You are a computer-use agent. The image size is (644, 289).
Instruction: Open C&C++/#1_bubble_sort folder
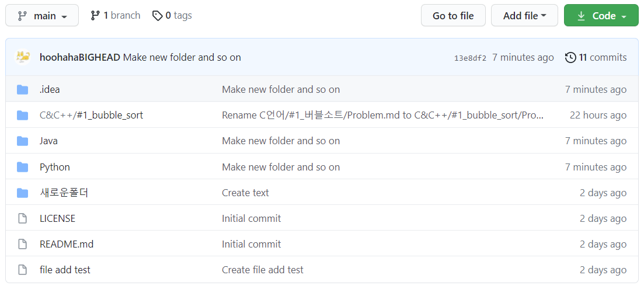91,116
